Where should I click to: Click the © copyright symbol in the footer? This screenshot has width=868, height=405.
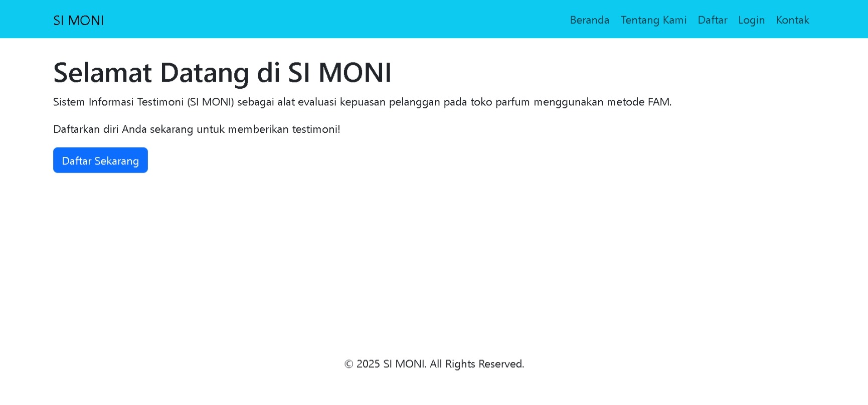tap(349, 364)
